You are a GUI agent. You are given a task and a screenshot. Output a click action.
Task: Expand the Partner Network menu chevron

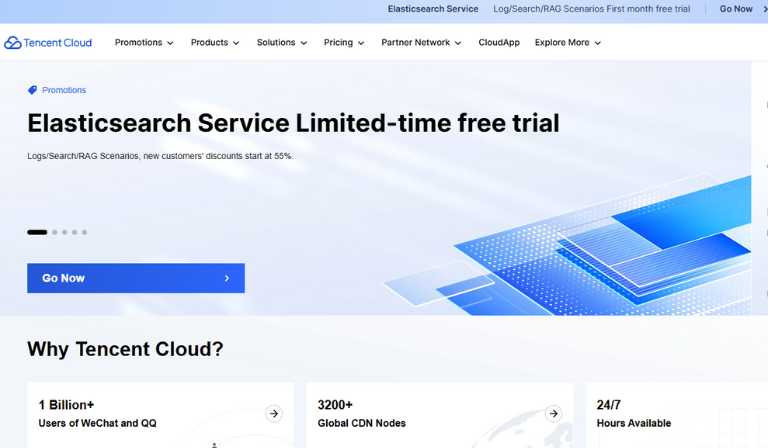(x=458, y=43)
